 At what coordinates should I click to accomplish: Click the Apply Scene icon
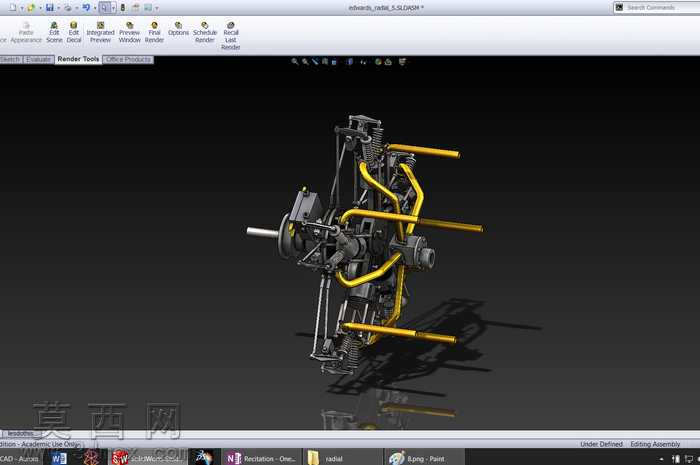388,62
